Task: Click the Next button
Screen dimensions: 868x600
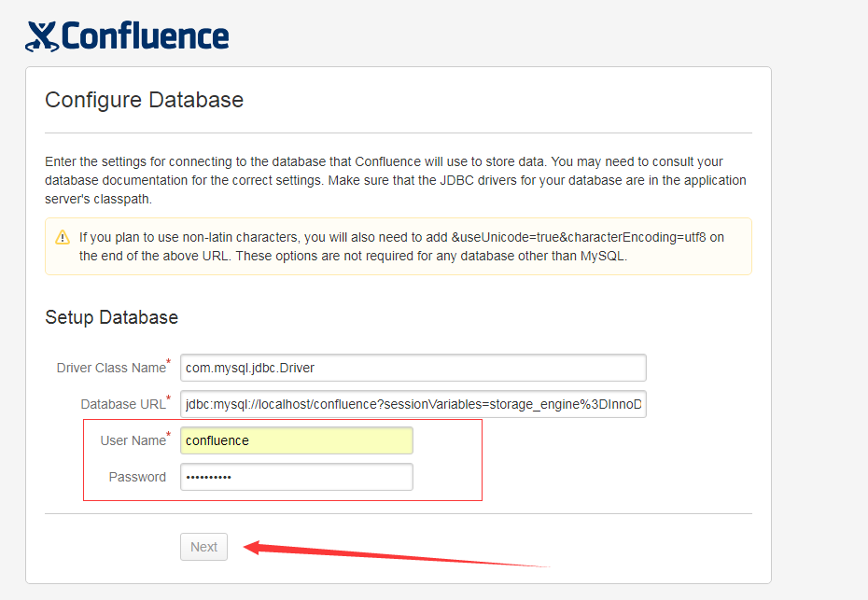Action: click(203, 547)
